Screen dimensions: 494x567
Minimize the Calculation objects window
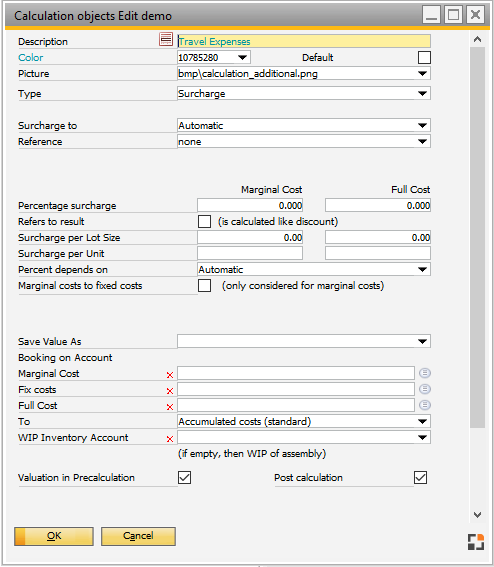point(431,15)
